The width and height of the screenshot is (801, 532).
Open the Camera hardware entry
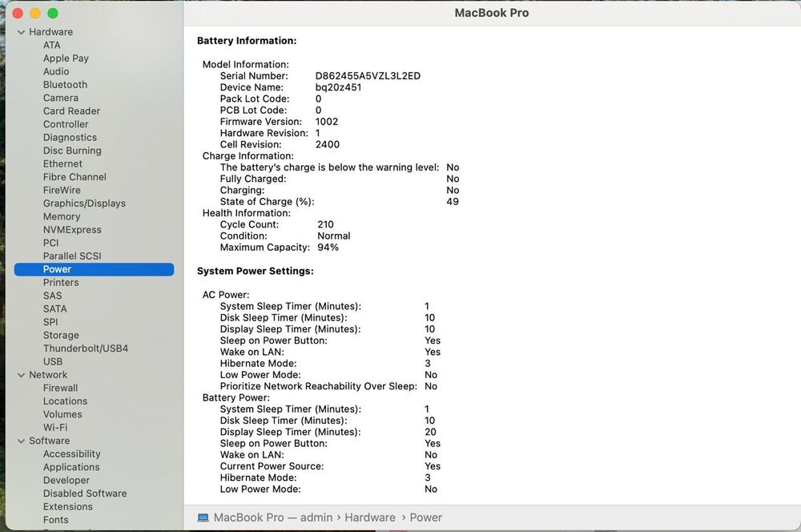pos(61,98)
